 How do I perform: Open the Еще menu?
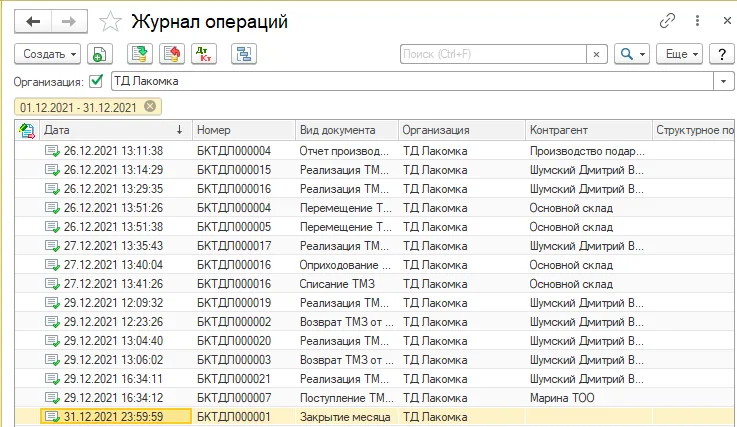coord(679,54)
